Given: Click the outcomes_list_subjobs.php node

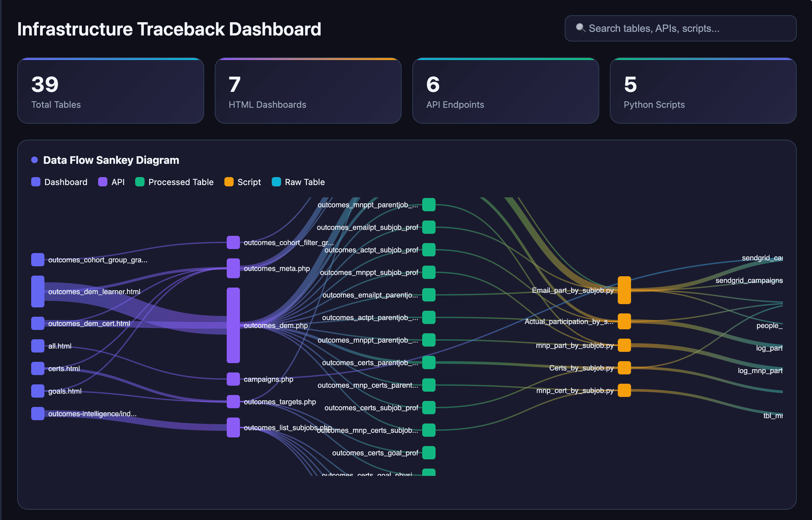Looking at the screenshot, I should [x=233, y=428].
